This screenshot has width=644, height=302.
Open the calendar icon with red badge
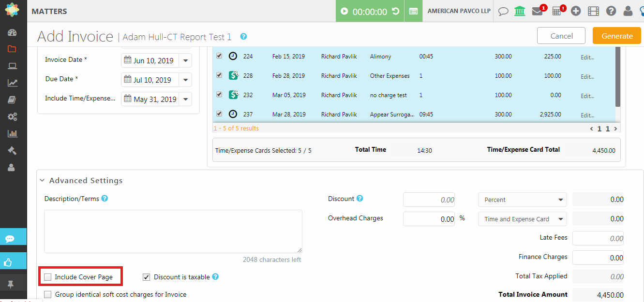click(557, 12)
